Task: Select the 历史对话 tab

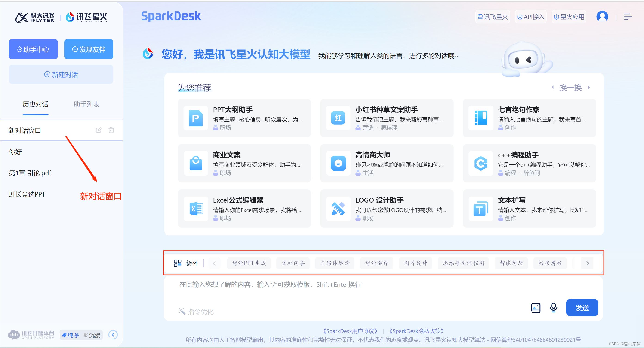Action: tap(36, 104)
